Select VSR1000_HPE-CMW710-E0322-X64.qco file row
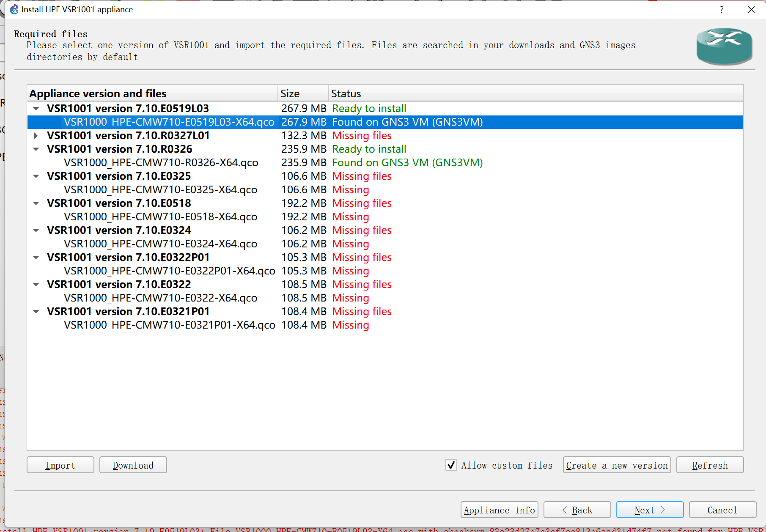The width and height of the screenshot is (766, 532). pyautogui.click(x=385, y=298)
